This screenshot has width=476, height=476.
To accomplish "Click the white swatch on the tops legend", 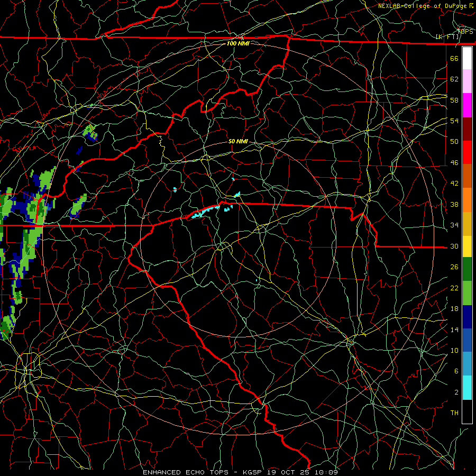I will [467, 58].
